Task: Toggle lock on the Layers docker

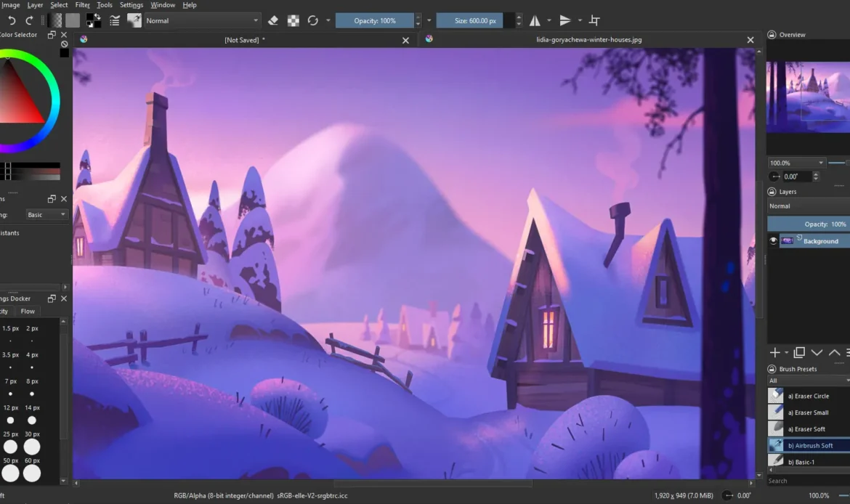Action: pyautogui.click(x=772, y=192)
